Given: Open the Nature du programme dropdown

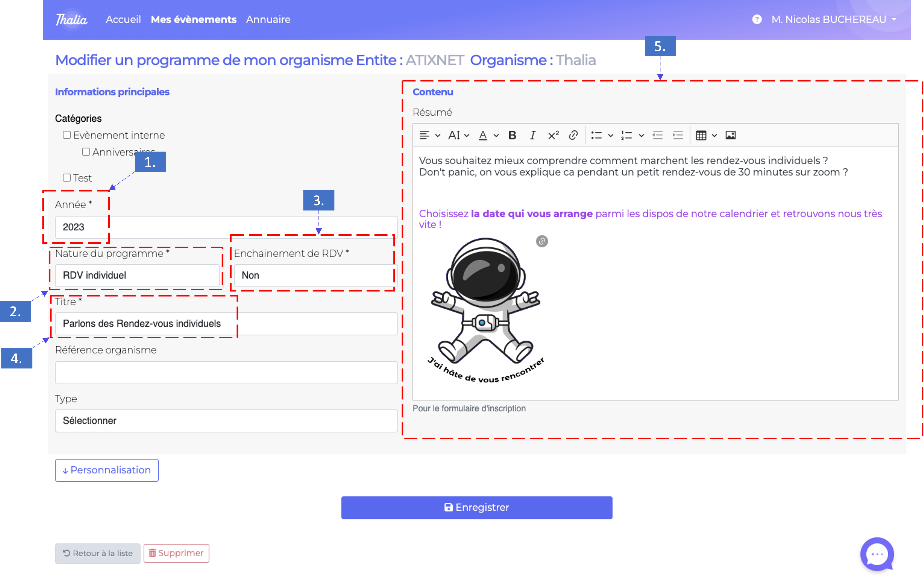Looking at the screenshot, I should [137, 275].
